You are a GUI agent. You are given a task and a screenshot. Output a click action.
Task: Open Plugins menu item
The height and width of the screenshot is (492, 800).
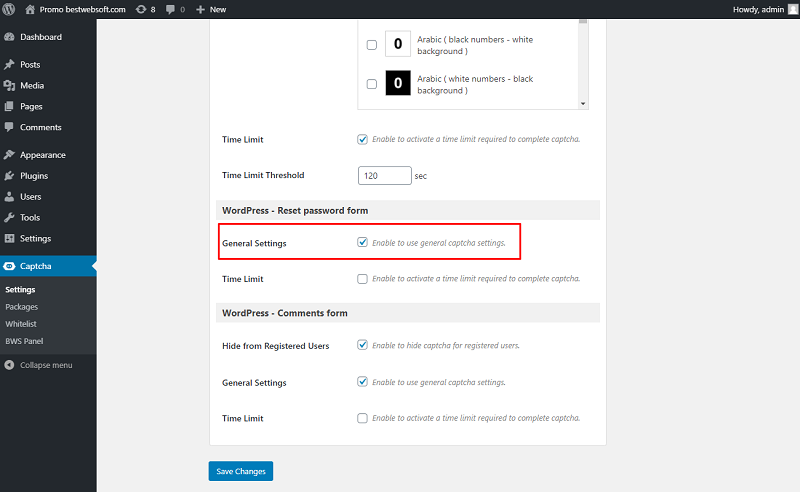coord(48,176)
